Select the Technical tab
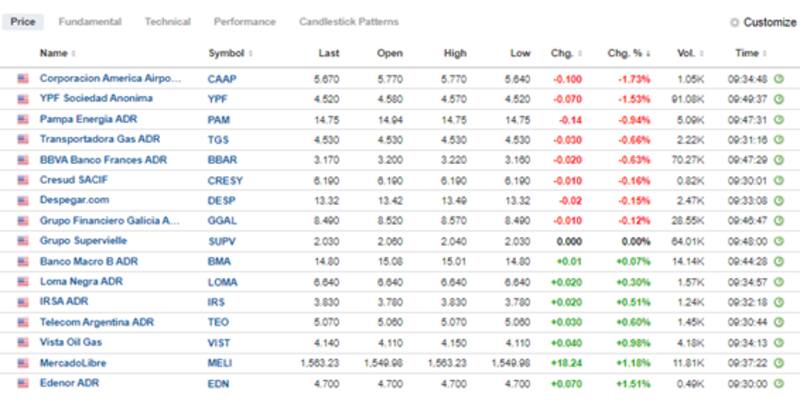 167,21
